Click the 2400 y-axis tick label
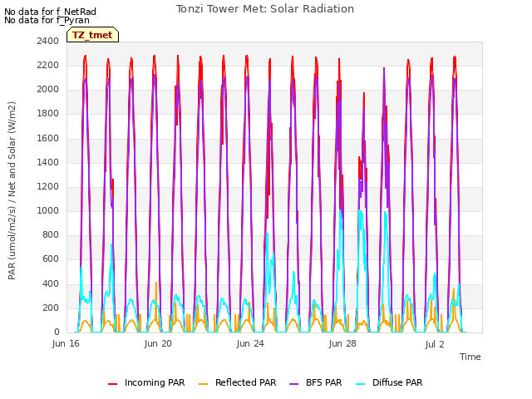 click(48, 41)
